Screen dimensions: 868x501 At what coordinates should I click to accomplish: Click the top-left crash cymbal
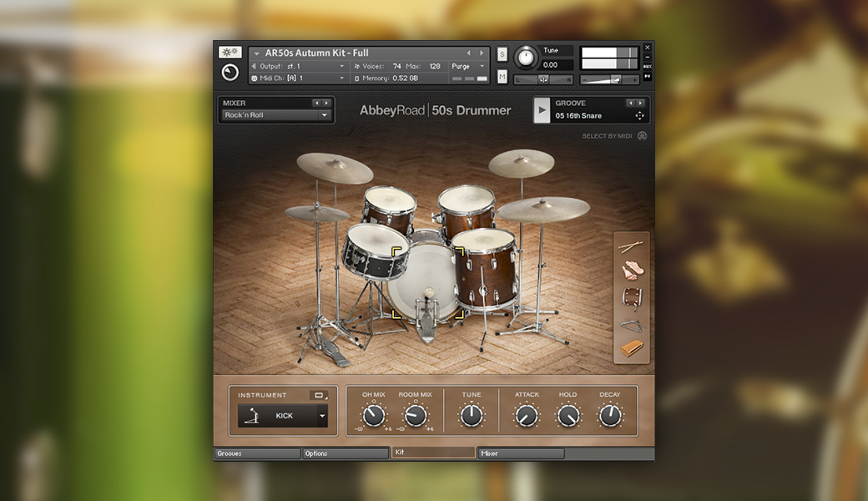335,168
